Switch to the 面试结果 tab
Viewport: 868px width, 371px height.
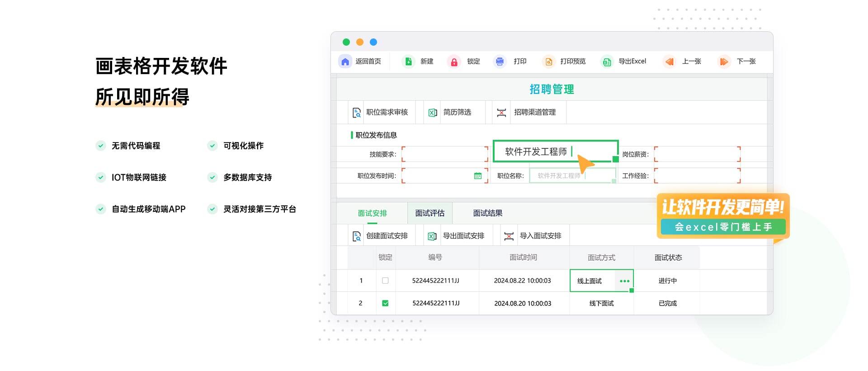[x=488, y=213]
